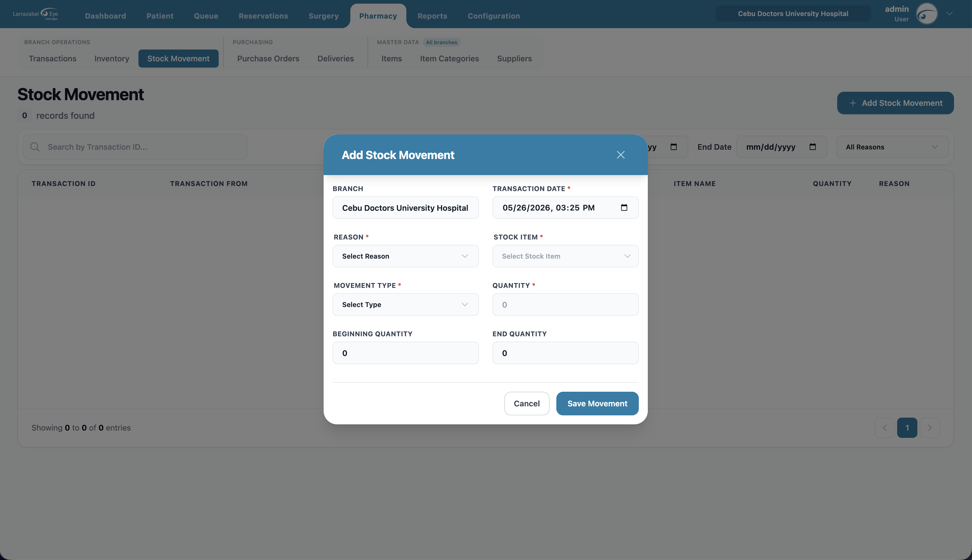Click the Transaction Date field

click(x=565, y=208)
